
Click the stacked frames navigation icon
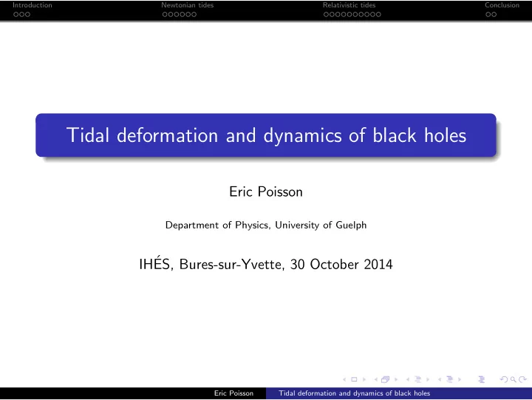(386, 379)
